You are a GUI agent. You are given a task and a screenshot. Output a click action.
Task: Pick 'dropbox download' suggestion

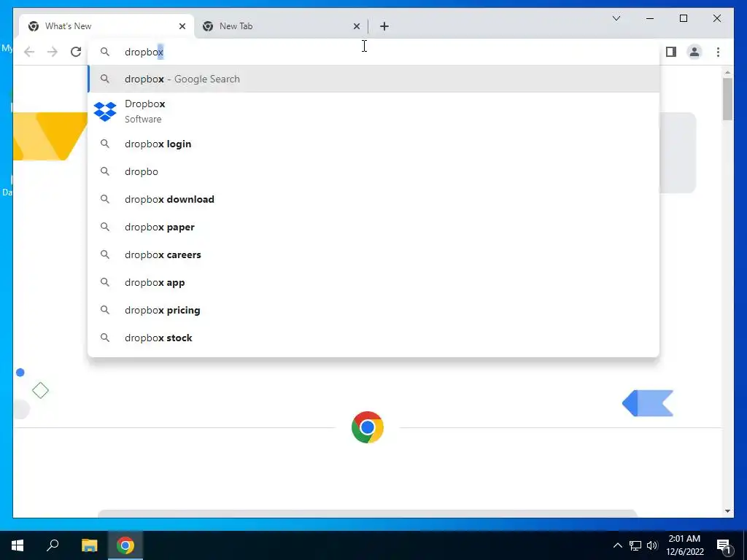coord(373,199)
